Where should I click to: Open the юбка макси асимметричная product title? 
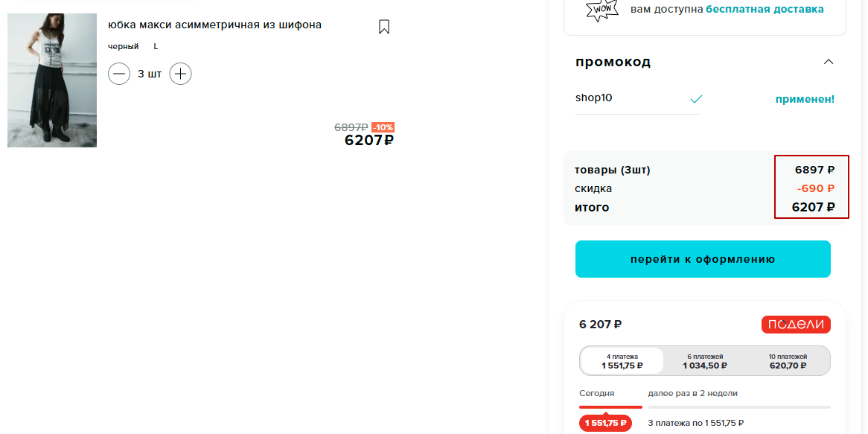point(214,25)
